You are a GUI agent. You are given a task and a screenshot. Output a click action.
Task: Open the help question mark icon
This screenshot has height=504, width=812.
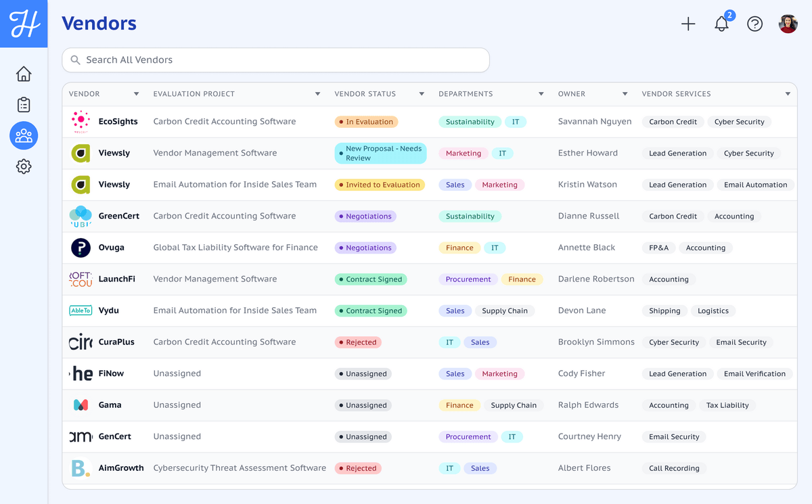click(754, 24)
